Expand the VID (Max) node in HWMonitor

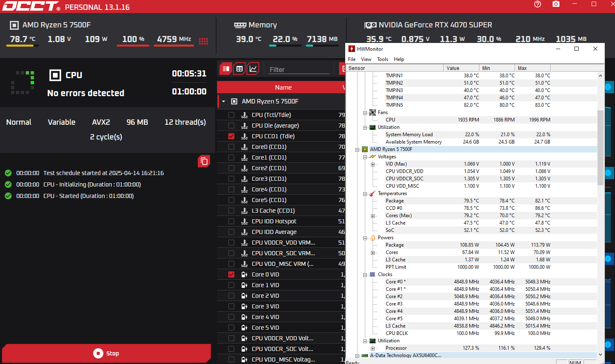pos(373,164)
